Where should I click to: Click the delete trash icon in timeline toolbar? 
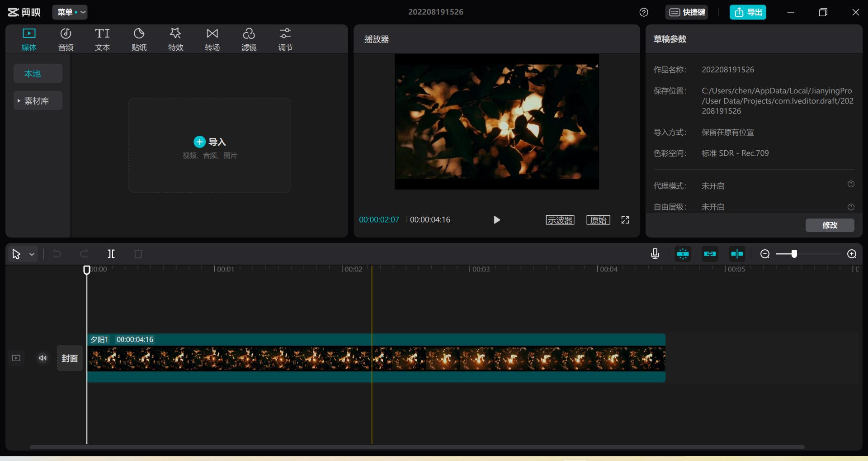click(138, 254)
